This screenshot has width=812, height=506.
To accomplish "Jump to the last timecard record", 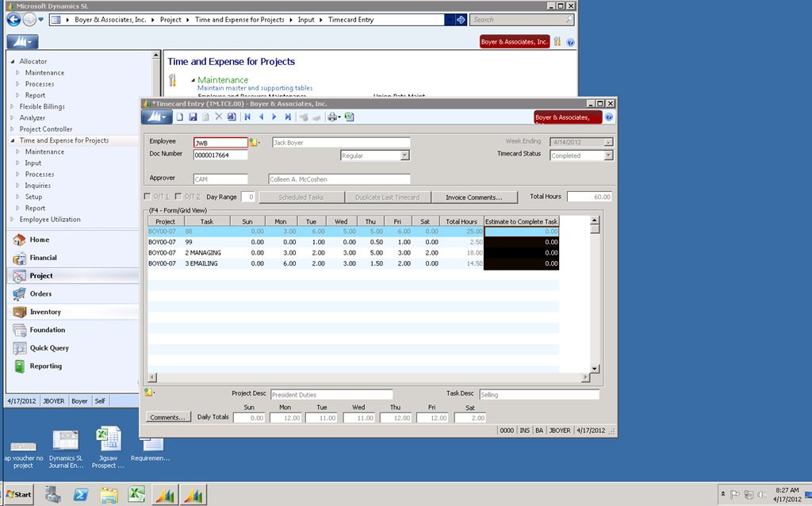I will tap(288, 117).
